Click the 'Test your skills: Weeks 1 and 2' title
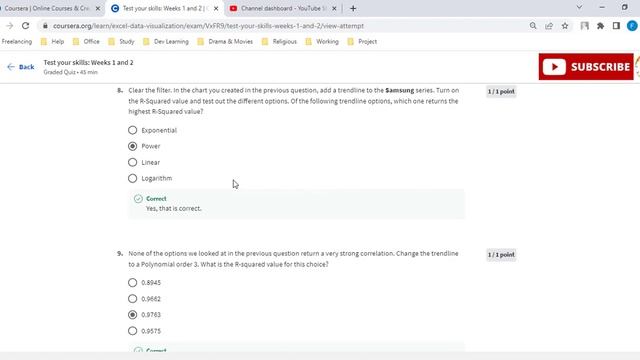 (x=89, y=62)
